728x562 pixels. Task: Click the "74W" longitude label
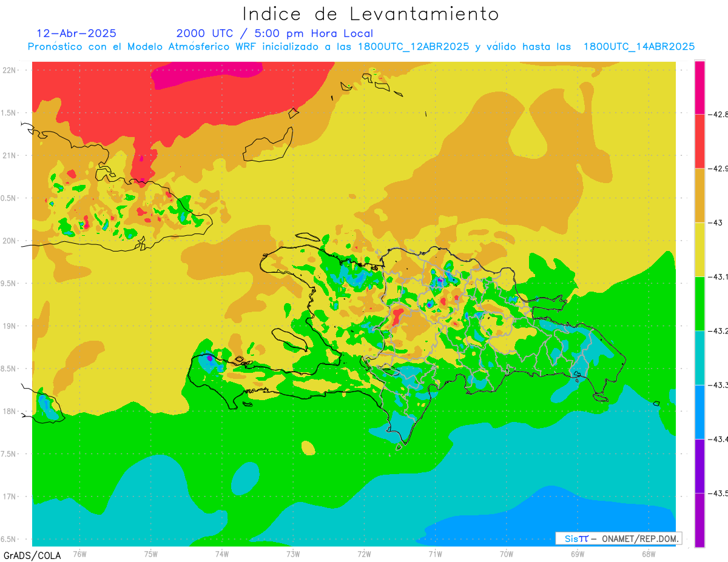coord(222,554)
